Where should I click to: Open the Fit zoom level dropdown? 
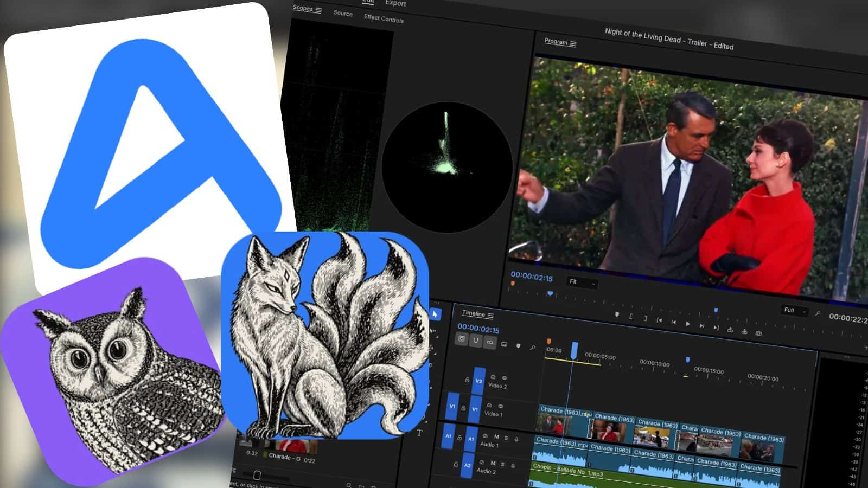(582, 282)
